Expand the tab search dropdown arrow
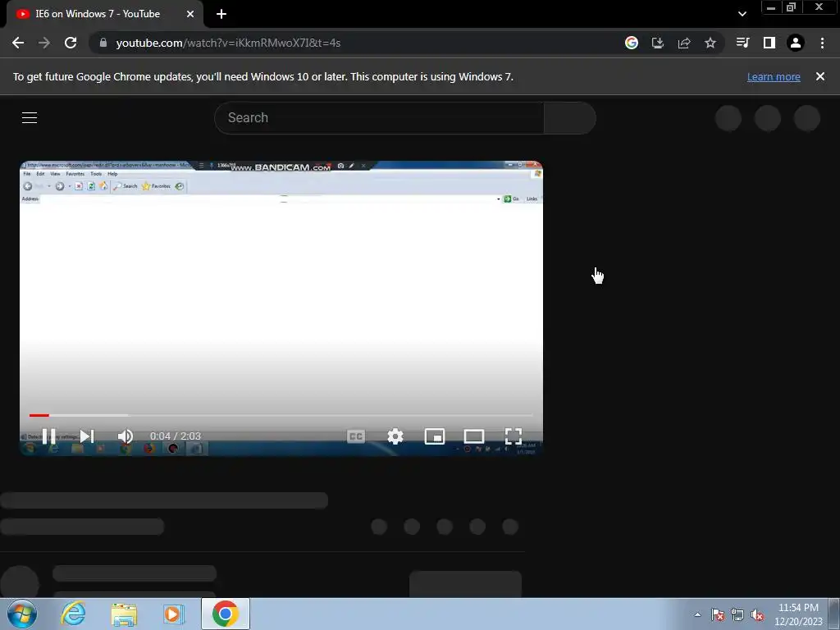This screenshot has height=630, width=840. click(x=742, y=14)
